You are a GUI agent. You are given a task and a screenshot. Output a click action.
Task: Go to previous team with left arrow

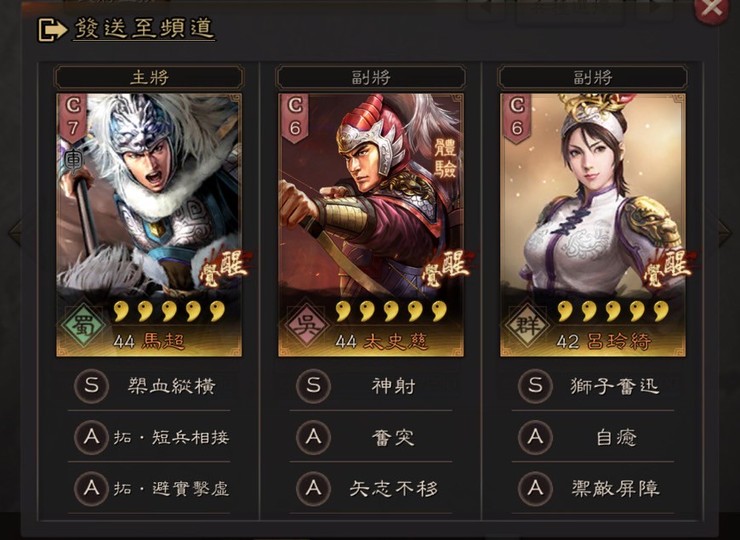15,232
